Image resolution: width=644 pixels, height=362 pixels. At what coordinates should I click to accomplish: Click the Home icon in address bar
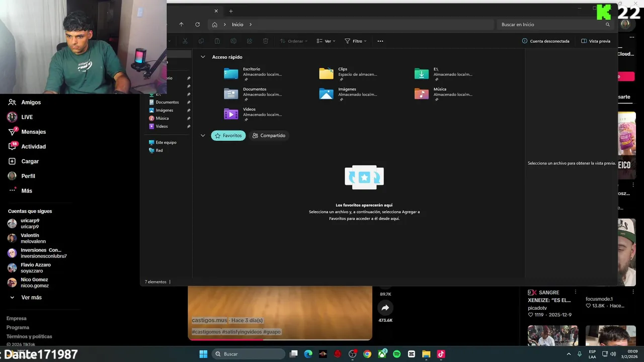tap(215, 24)
